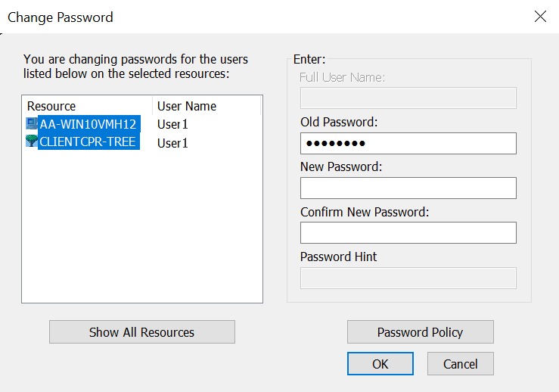Click the Password Hint field

click(408, 278)
